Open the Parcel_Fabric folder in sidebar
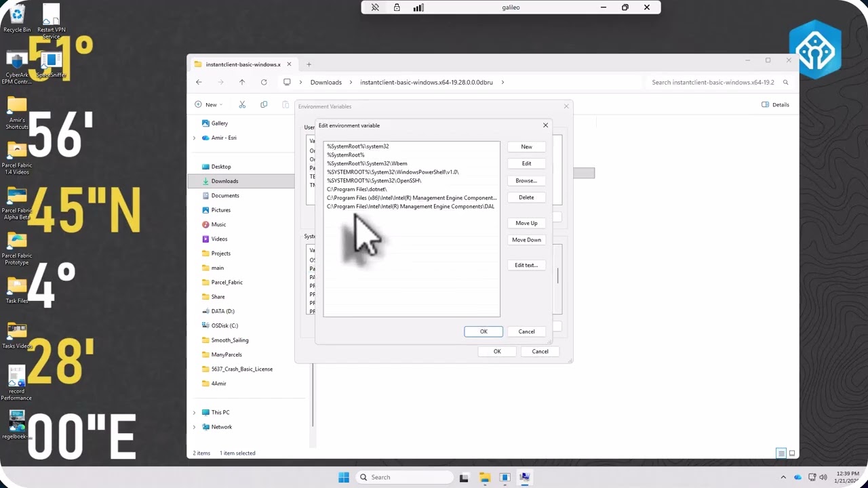 point(226,282)
